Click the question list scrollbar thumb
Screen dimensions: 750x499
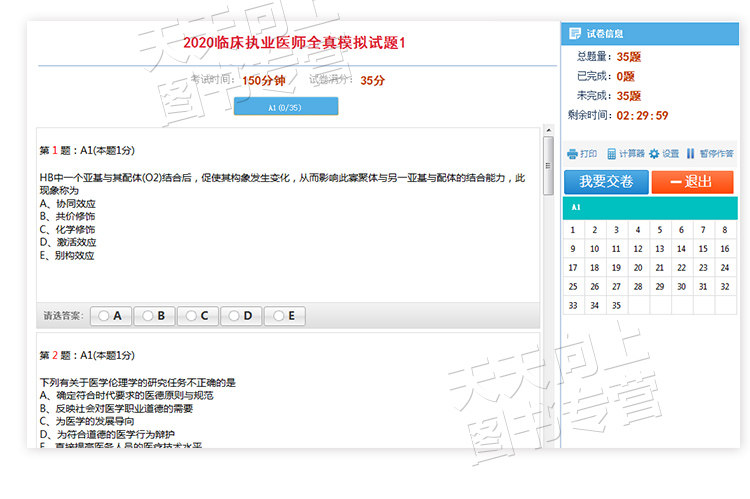(x=548, y=166)
